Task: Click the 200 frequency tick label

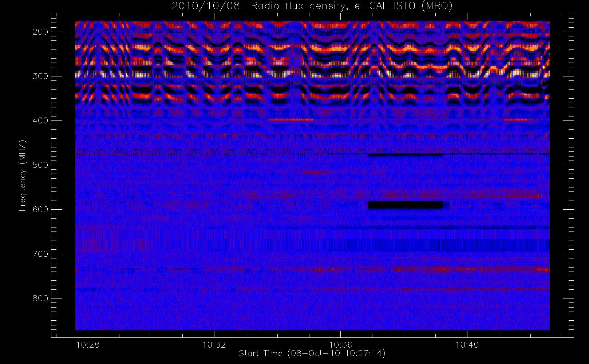Action: coord(40,32)
